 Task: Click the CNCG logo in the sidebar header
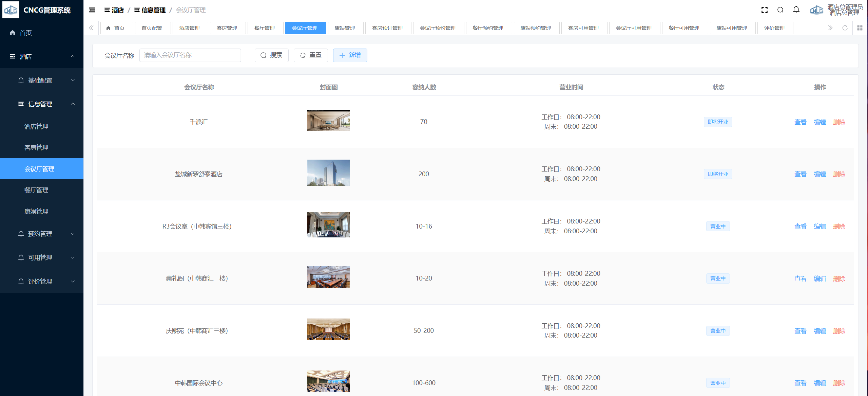coord(11,10)
